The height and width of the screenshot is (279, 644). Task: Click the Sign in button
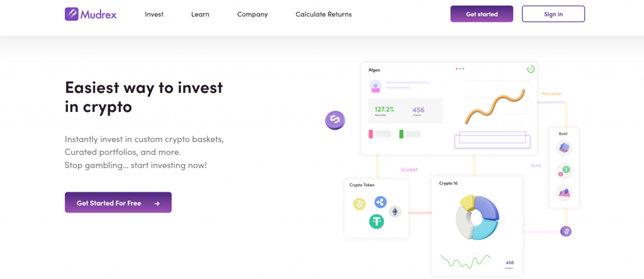click(x=553, y=14)
